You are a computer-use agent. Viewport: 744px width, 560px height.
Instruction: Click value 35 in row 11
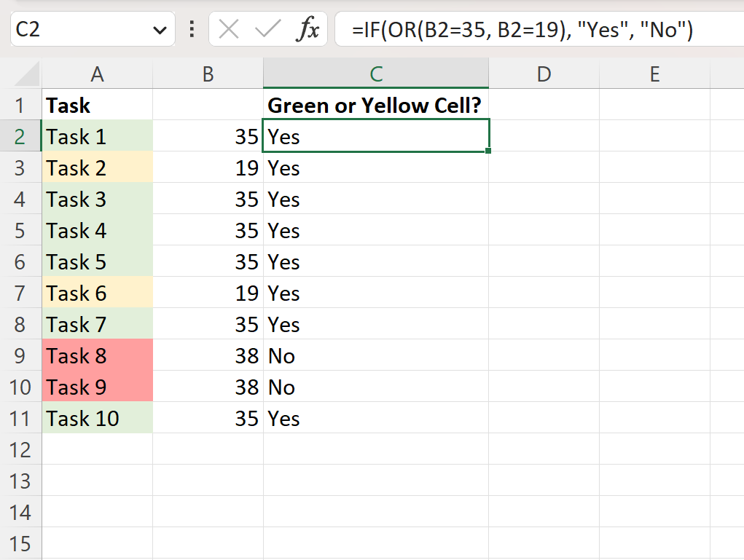pyautogui.click(x=208, y=418)
